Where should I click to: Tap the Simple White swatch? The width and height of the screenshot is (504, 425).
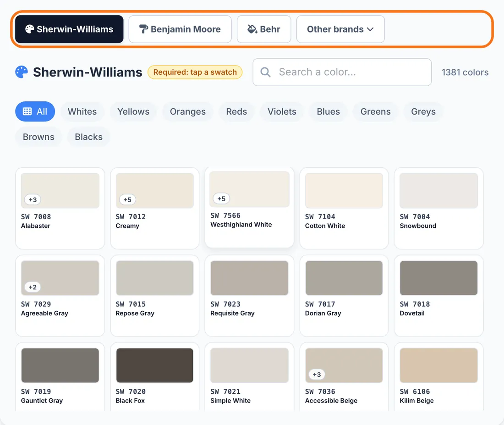249,365
